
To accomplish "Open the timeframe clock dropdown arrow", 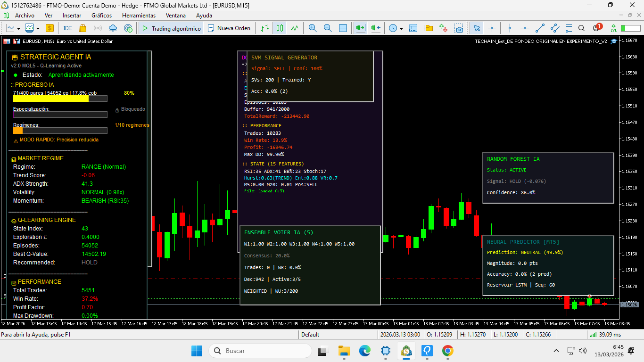I will point(401,28).
